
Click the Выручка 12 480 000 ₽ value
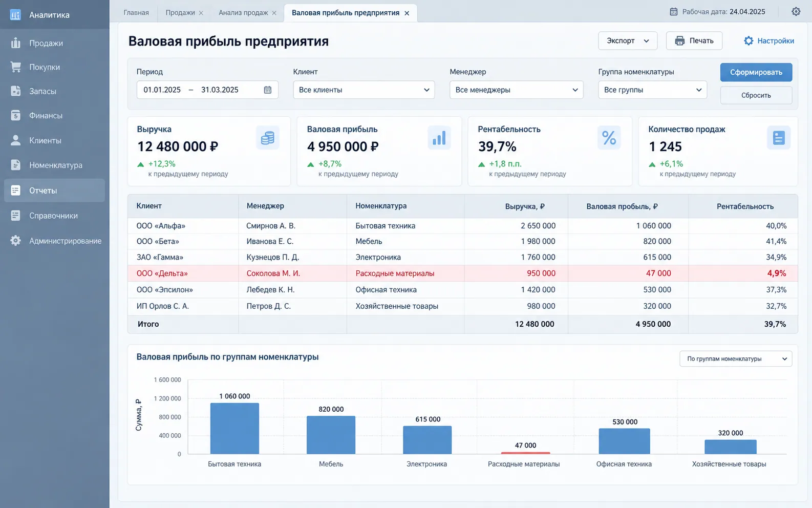[178, 147]
